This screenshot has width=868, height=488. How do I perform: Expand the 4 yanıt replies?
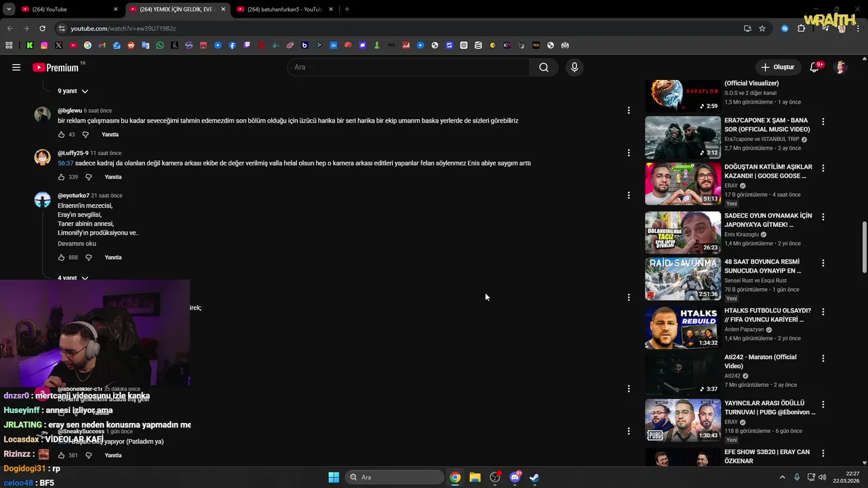coord(73,278)
